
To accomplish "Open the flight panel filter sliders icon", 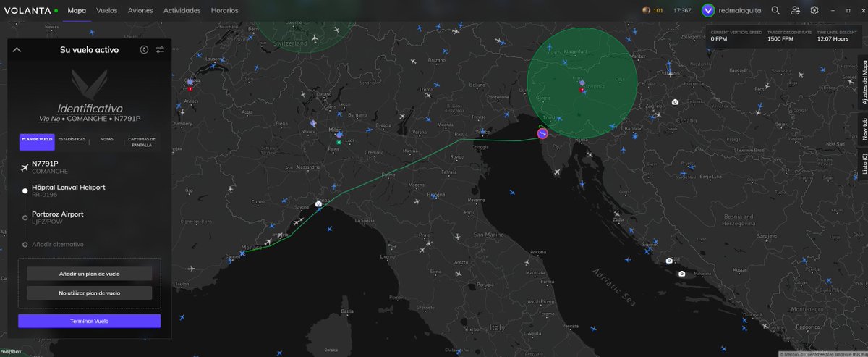I will click(160, 50).
